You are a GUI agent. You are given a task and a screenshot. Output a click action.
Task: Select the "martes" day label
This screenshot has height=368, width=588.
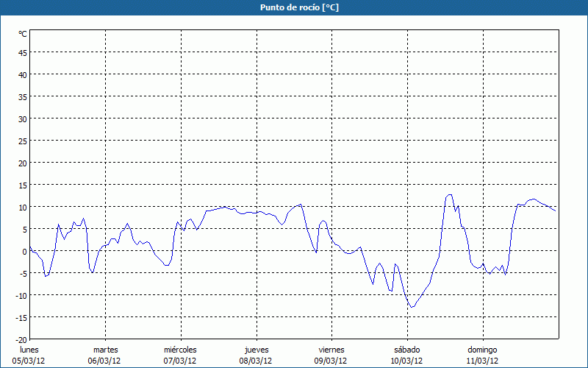105,350
